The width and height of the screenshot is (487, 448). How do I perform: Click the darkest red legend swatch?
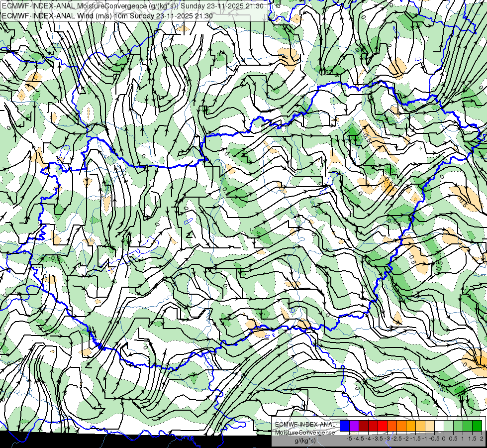click(364, 426)
